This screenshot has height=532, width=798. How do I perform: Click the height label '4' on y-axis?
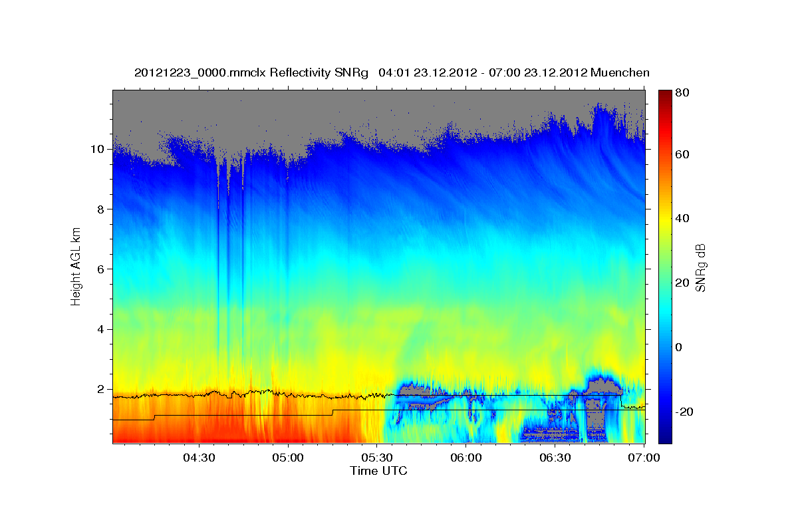tap(101, 329)
